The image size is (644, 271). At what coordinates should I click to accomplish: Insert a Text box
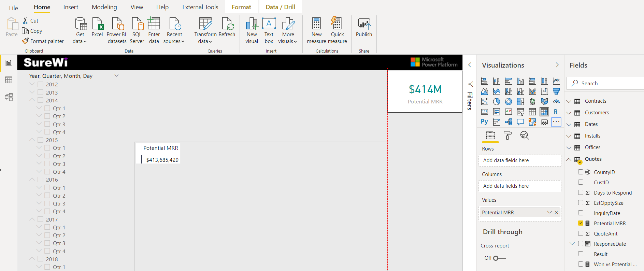click(269, 30)
